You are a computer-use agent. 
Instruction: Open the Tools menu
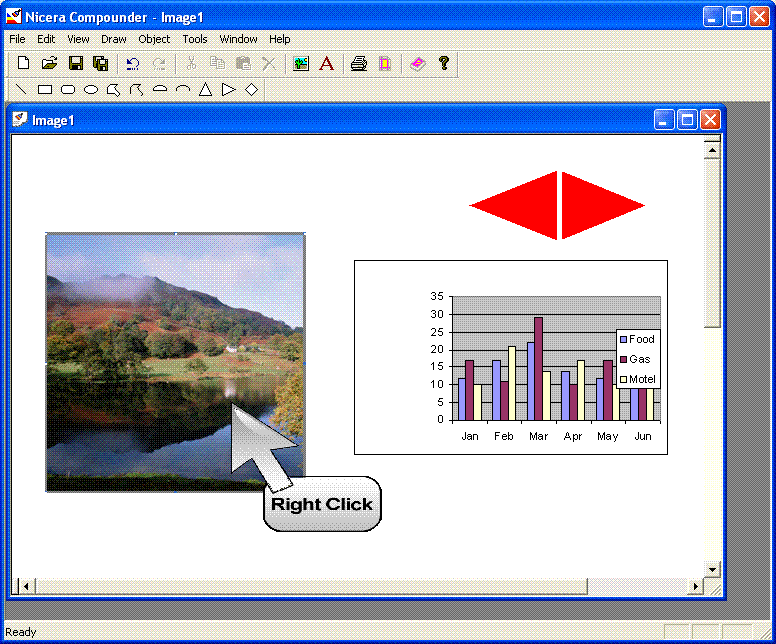click(195, 39)
